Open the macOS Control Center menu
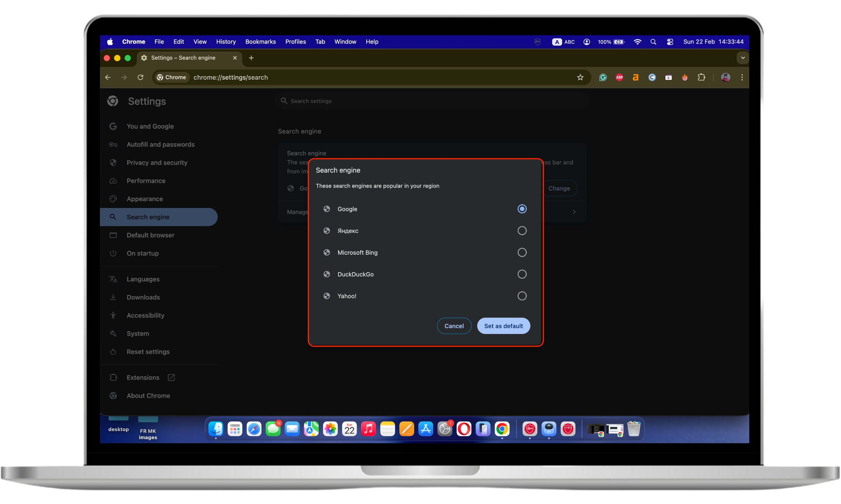The width and height of the screenshot is (841, 504). pyautogui.click(x=670, y=42)
